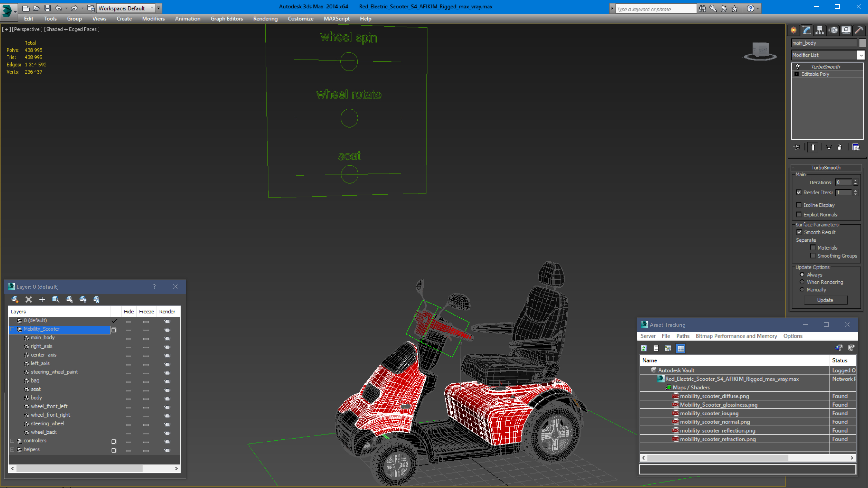
Task: Open the Undo history dropdown arrow
Action: [x=66, y=8]
